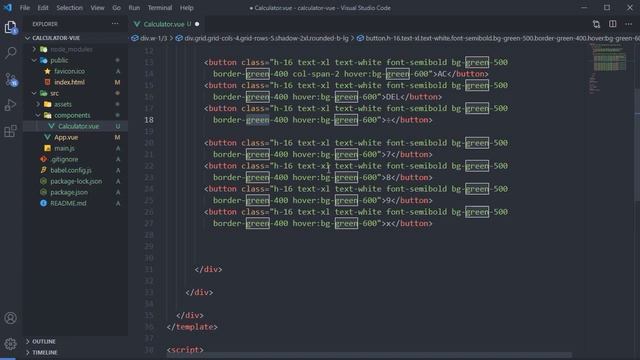This screenshot has width=640, height=360.
Task: Open README.md in the explorer
Action: click(x=76, y=203)
